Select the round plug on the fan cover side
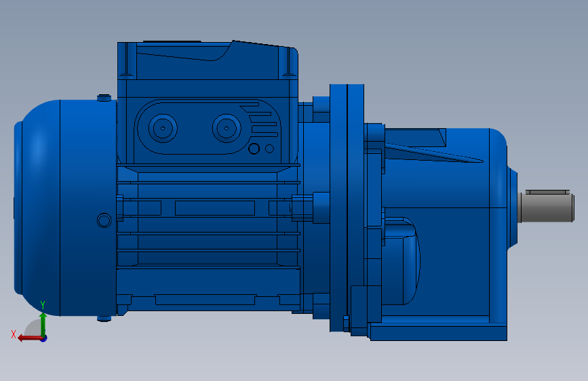This screenshot has width=588, height=381. (104, 220)
